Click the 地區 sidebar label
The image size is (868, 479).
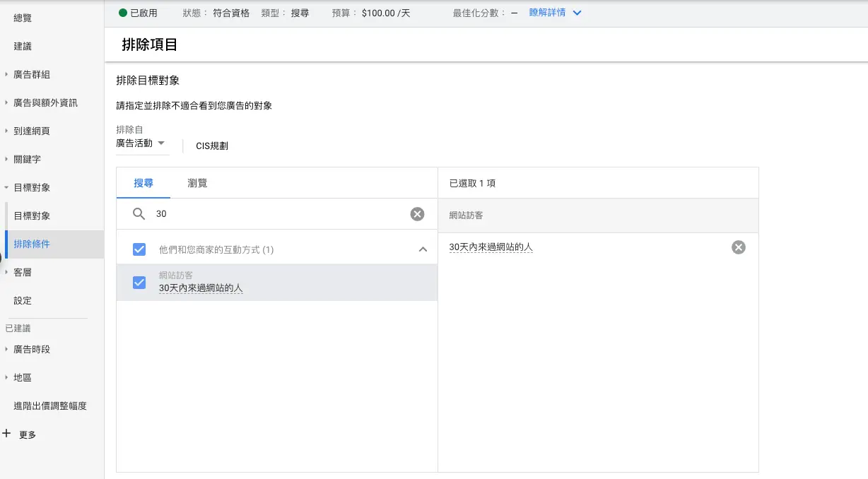(23, 377)
